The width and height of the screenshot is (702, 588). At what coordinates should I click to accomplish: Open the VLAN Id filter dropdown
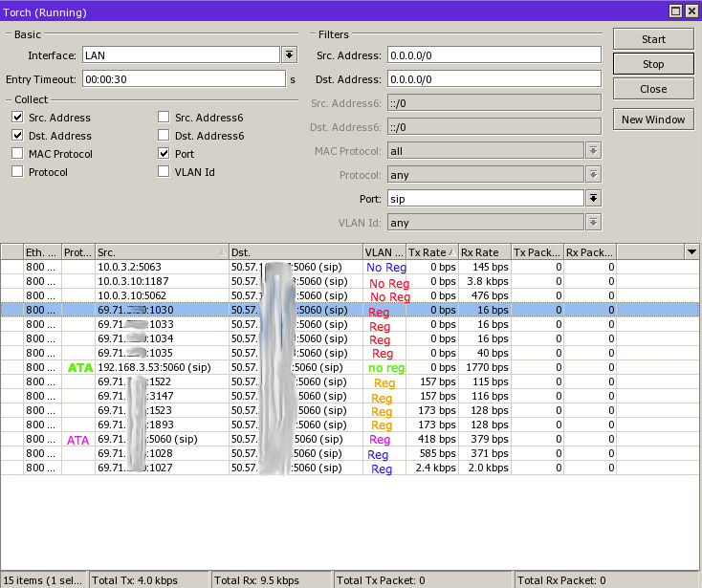click(593, 223)
